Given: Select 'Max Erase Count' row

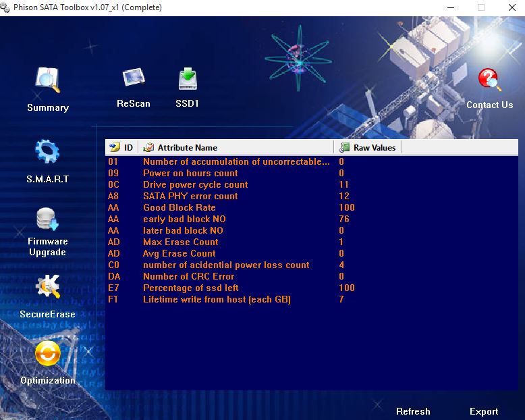Looking at the screenshot, I should [311, 242].
